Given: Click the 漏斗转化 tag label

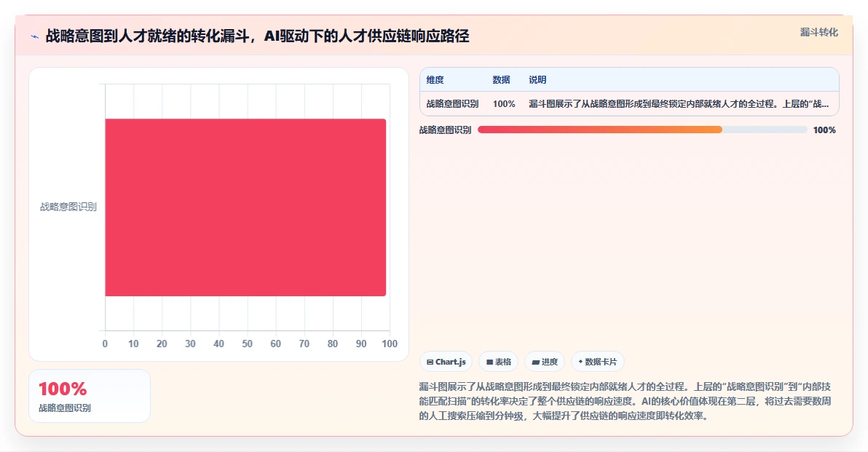Looking at the screenshot, I should tap(818, 32).
